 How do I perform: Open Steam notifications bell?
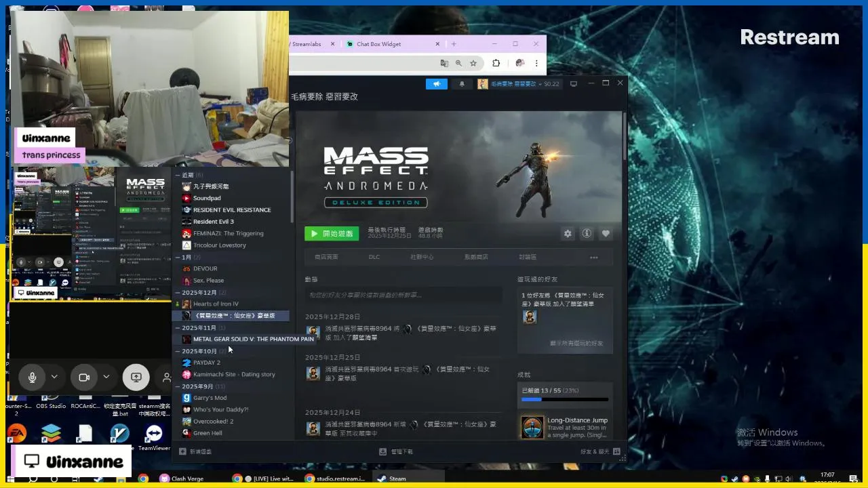462,84
